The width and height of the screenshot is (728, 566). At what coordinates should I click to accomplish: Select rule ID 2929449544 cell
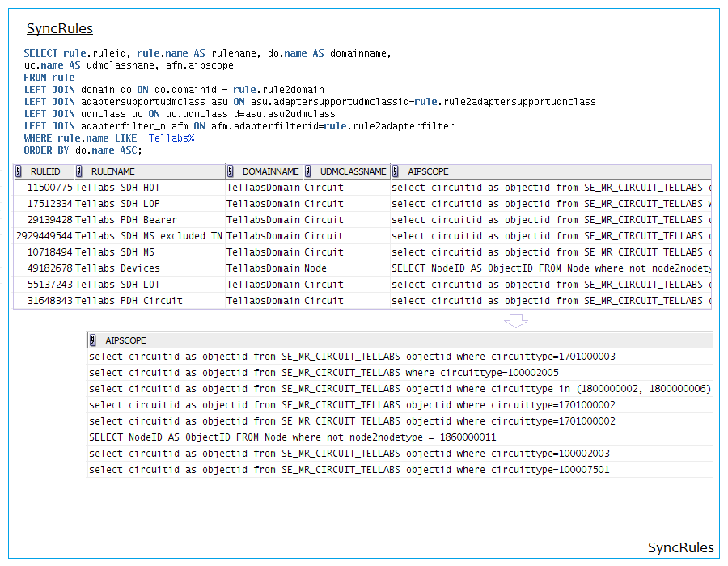point(44,236)
